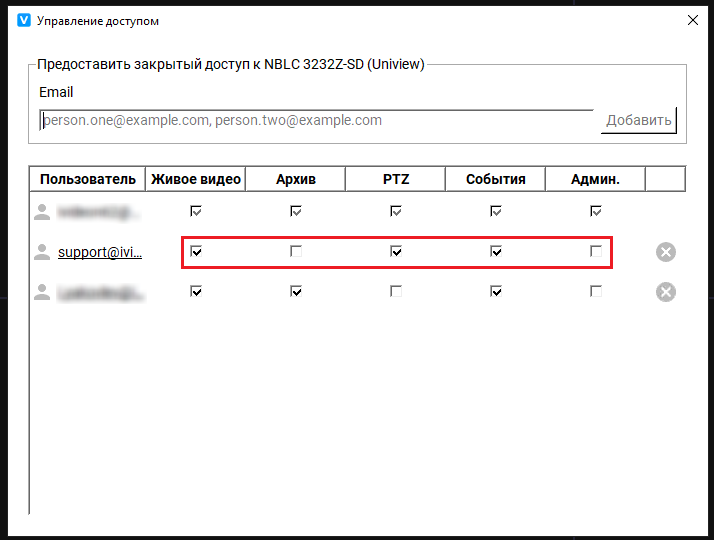
Task: Click the Email label text
Action: pyautogui.click(x=56, y=92)
